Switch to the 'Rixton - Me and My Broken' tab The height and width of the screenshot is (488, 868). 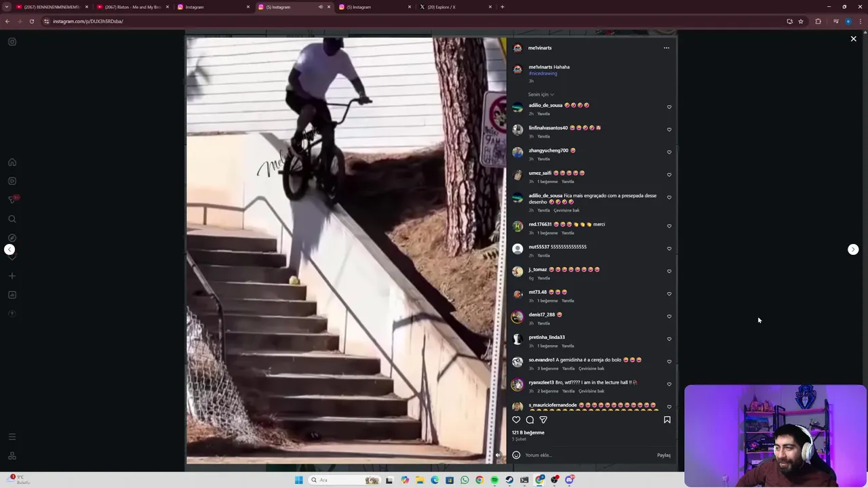pyautogui.click(x=132, y=7)
